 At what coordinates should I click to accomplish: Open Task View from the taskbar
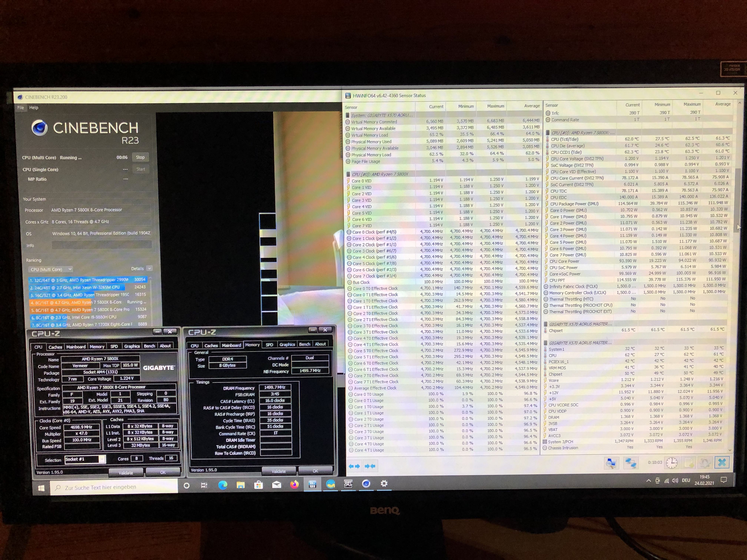pos(204,485)
